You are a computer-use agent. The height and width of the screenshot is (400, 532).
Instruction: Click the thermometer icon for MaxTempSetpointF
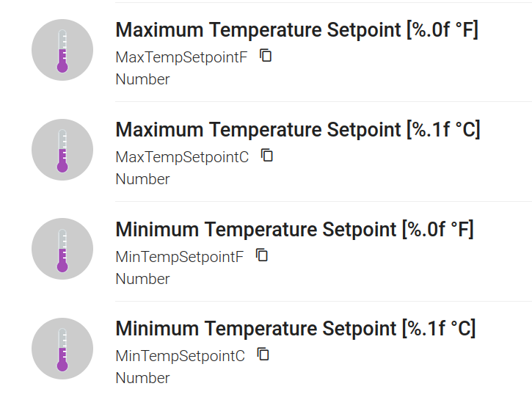pyautogui.click(x=62, y=50)
